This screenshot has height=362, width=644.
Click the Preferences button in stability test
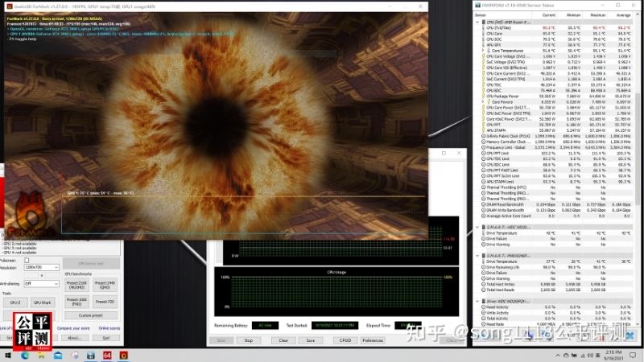tap(373, 340)
